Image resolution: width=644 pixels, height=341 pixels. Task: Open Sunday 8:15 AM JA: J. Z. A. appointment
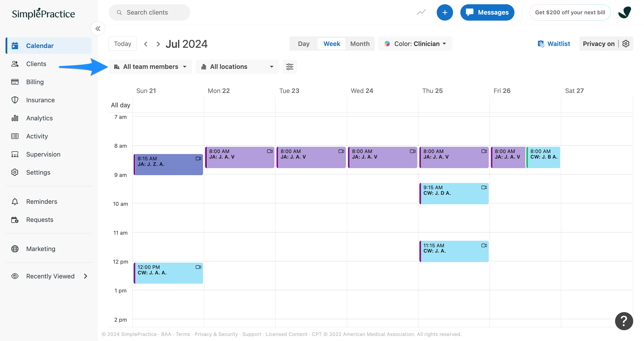click(168, 165)
